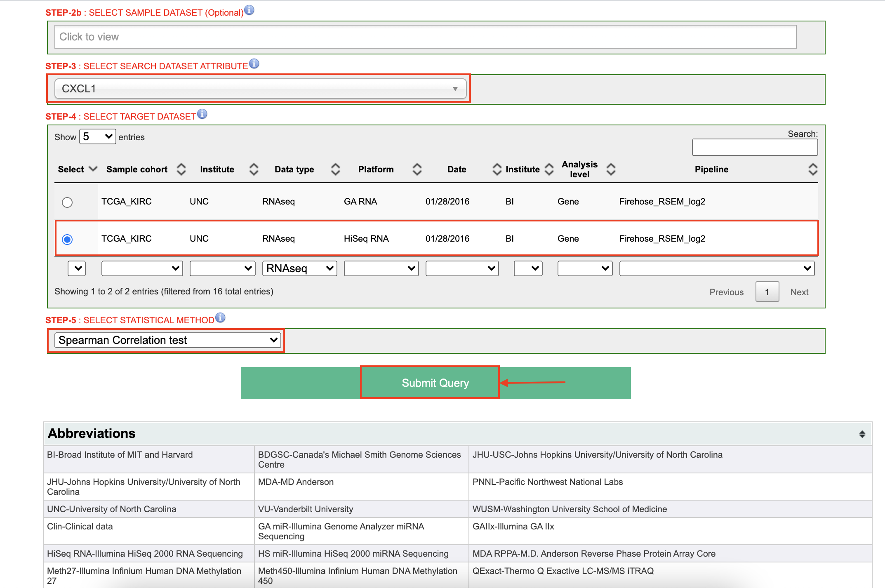Click 'VU-Vanderbilt University' abbreviation cell
This screenshot has width=885, height=588.
361,509
